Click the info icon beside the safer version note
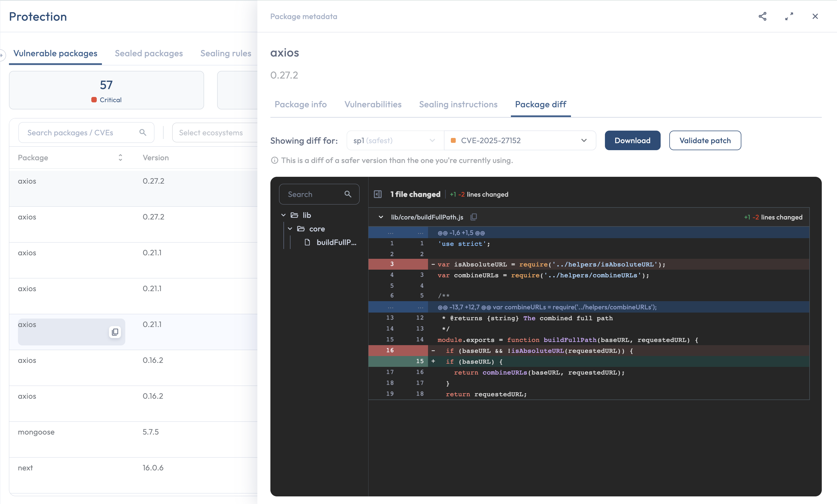Viewport: 837px width, 504px height. click(x=274, y=160)
